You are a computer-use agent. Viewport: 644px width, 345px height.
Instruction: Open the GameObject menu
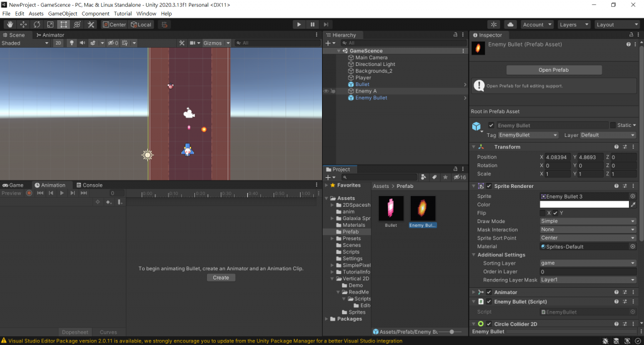coord(62,14)
